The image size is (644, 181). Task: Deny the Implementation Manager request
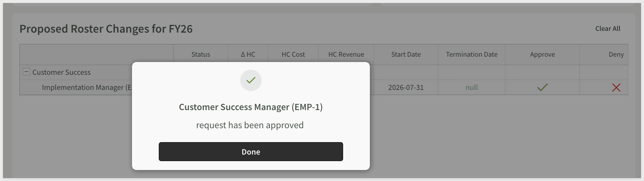coord(616,88)
